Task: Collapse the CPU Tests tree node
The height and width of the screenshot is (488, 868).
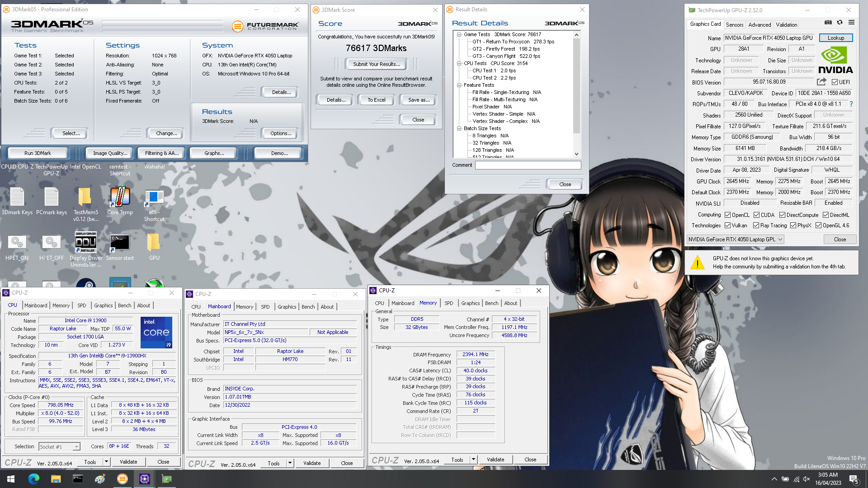Action: click(459, 63)
